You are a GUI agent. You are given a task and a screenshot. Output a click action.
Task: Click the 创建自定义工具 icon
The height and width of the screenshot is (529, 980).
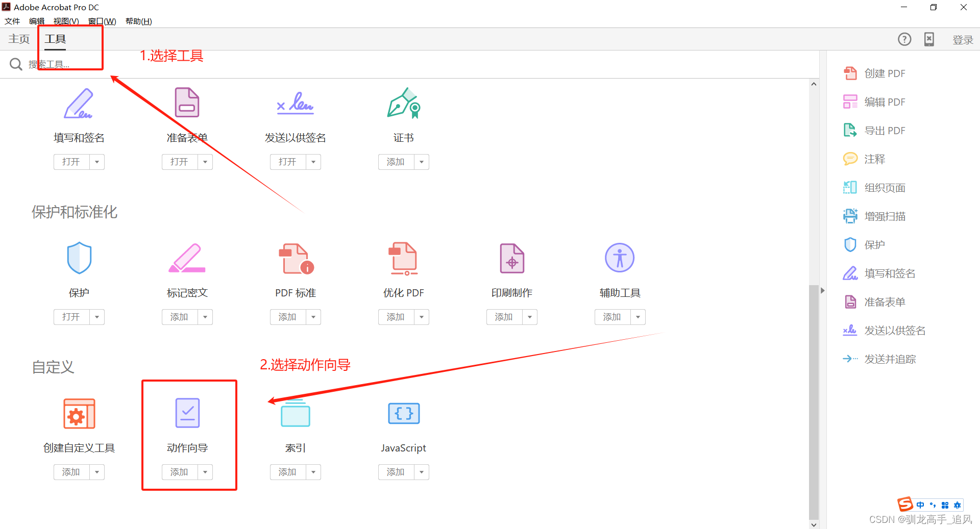point(79,413)
